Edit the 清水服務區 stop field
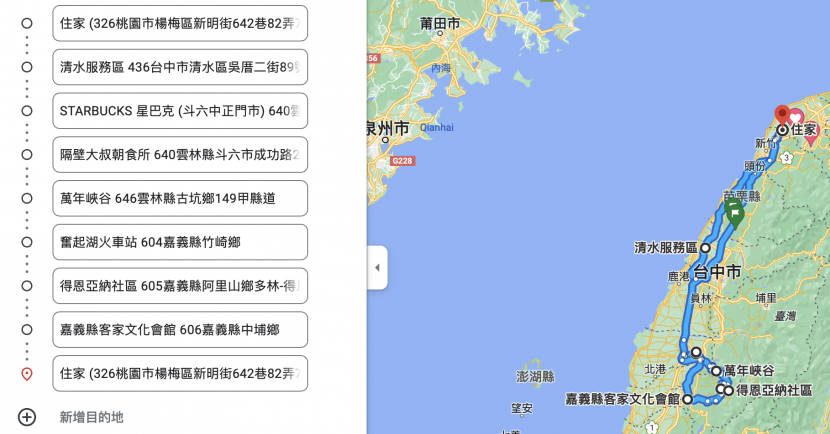The height and width of the screenshot is (434, 830). (x=180, y=67)
